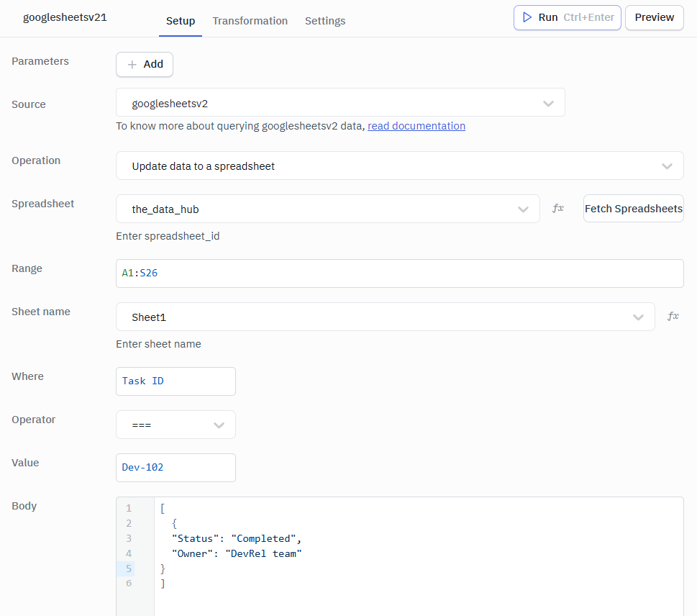
Task: Switch to the Transformation tab
Action: click(250, 21)
